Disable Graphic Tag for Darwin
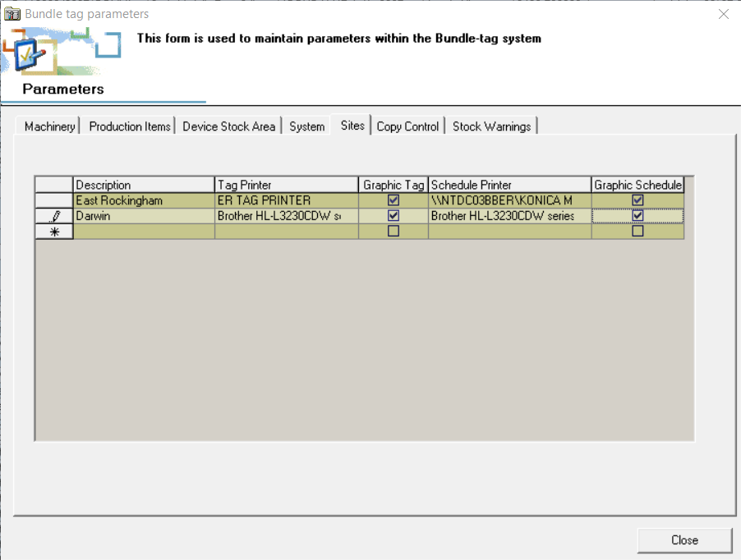Screen dimensions: 741x560 point(393,215)
